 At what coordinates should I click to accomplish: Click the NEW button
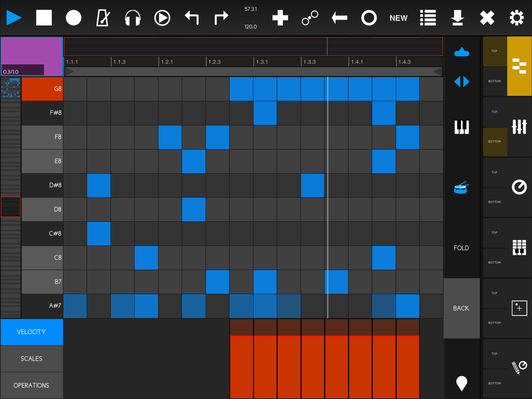tap(398, 18)
